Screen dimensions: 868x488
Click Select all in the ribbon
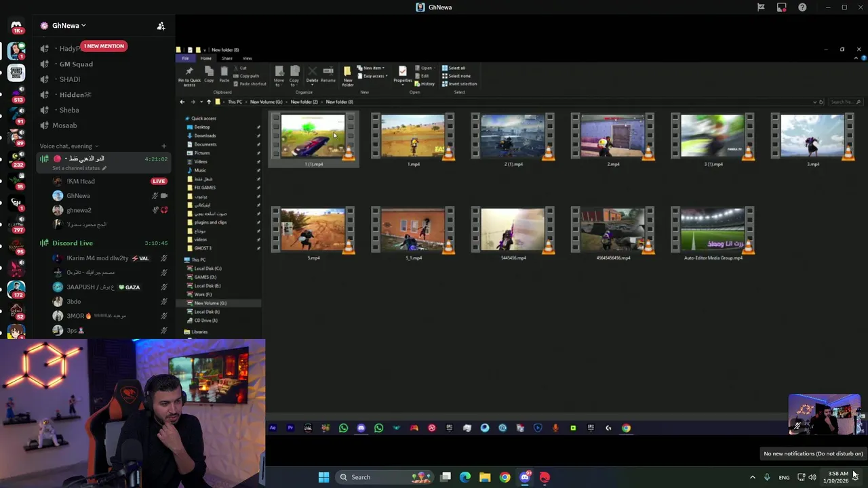pyautogui.click(x=454, y=68)
